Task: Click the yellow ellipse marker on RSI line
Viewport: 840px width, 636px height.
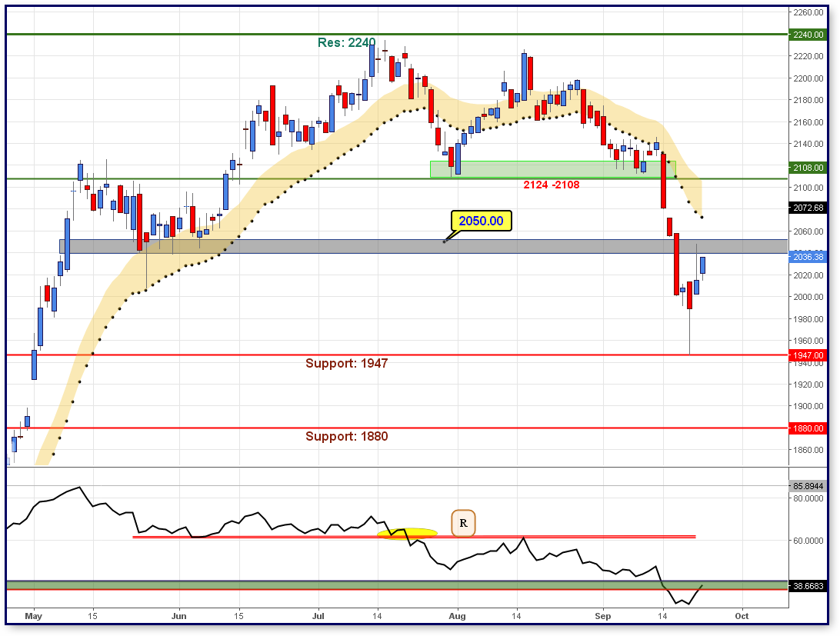Action: [x=407, y=533]
